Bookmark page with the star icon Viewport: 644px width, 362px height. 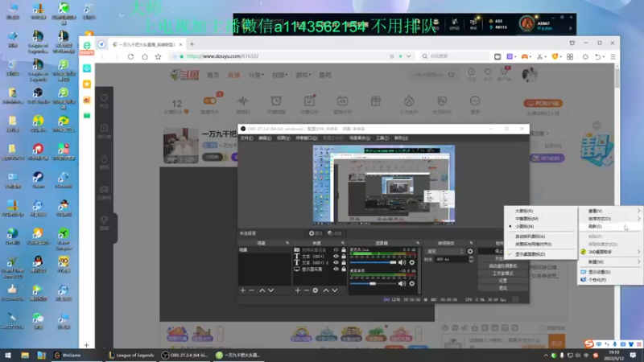pyautogui.click(x=158, y=56)
